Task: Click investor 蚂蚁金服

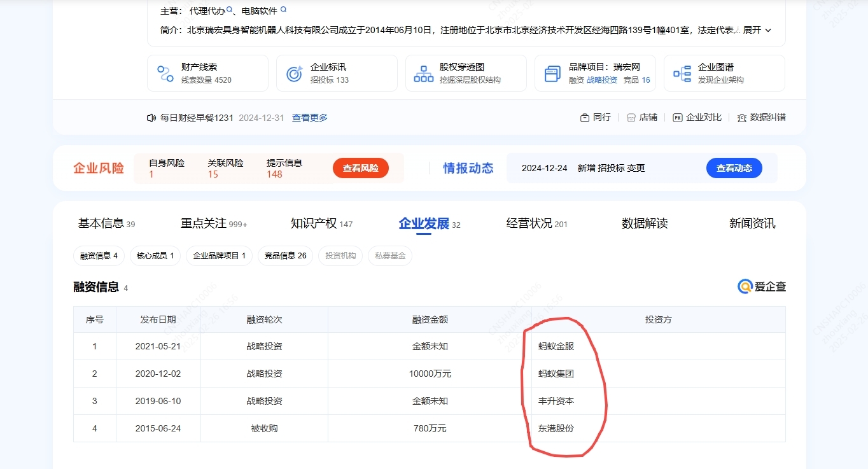Action: tap(556, 347)
